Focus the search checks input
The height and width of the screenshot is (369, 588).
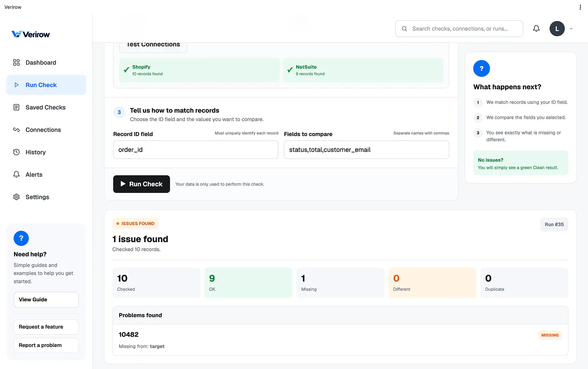point(459,29)
